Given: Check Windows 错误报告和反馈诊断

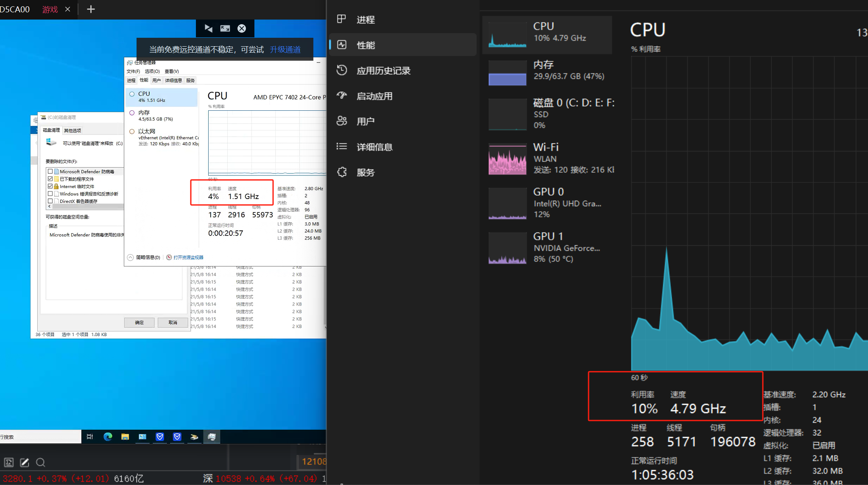Looking at the screenshot, I should 50,194.
